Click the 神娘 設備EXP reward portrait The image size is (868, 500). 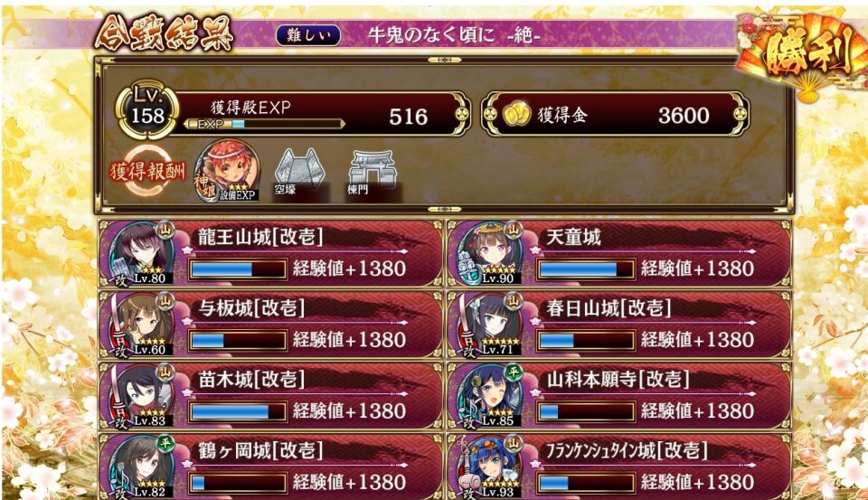tap(228, 170)
